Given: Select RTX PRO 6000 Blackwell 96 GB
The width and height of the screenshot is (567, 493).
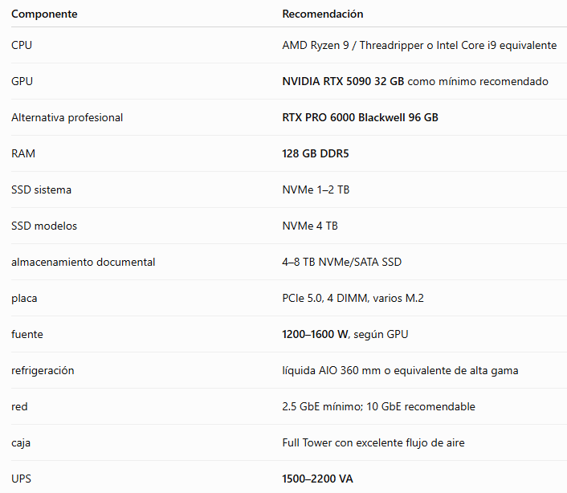Looking at the screenshot, I should (x=360, y=118).
